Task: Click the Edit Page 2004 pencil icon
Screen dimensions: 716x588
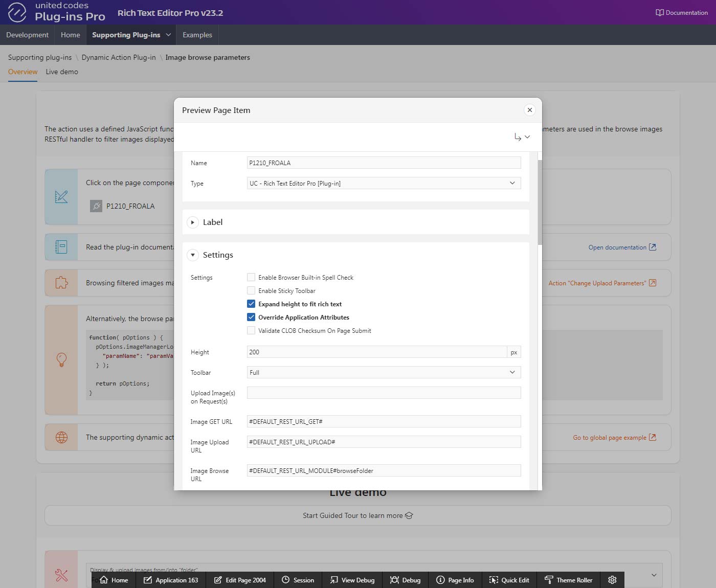Action: point(218,580)
